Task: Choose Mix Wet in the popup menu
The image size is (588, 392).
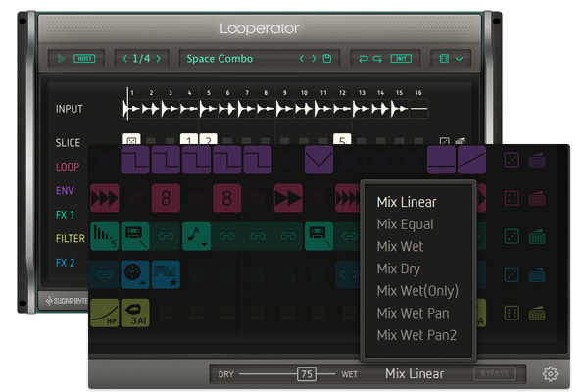Action: pyautogui.click(x=400, y=246)
